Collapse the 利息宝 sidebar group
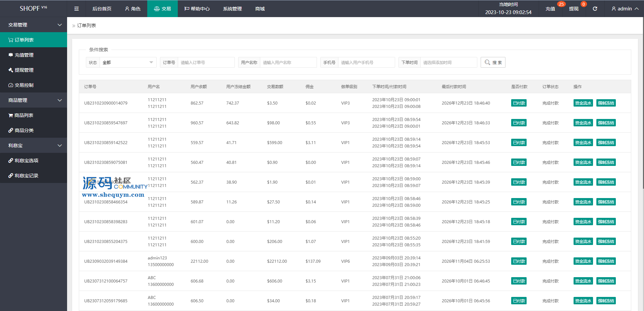Viewport: 644px width, 311px height. [x=34, y=145]
